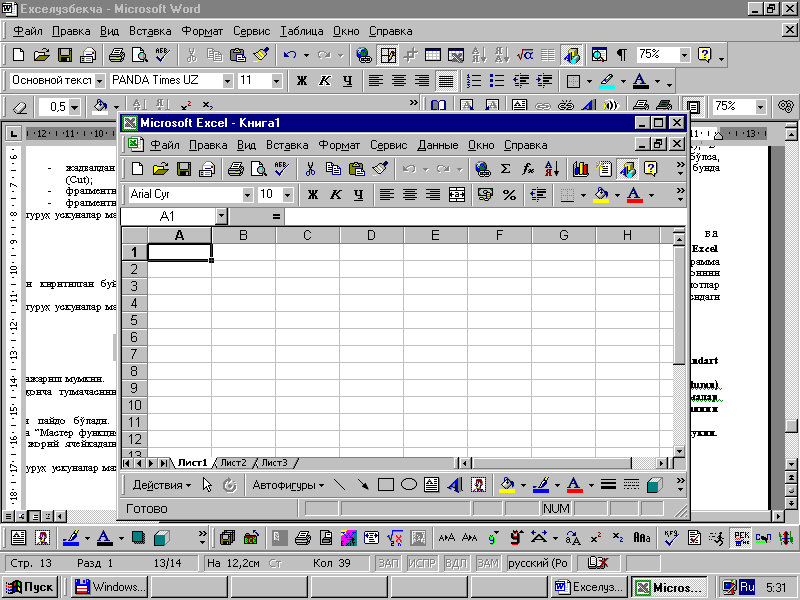
Task: Select column header C in Excel
Action: pos(307,235)
